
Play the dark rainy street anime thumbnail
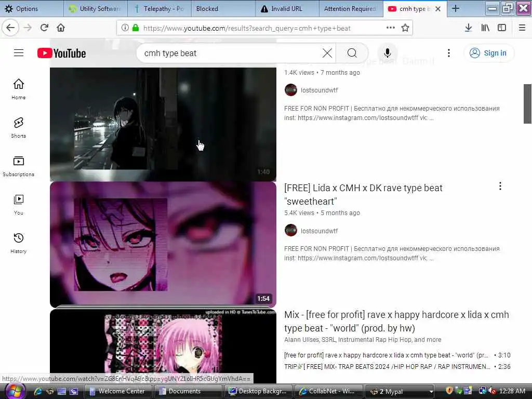(163, 124)
